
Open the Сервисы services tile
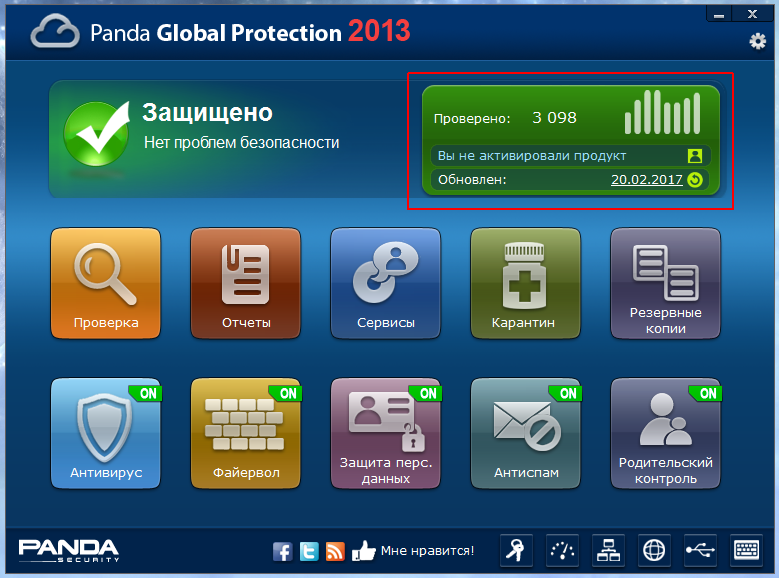(386, 283)
